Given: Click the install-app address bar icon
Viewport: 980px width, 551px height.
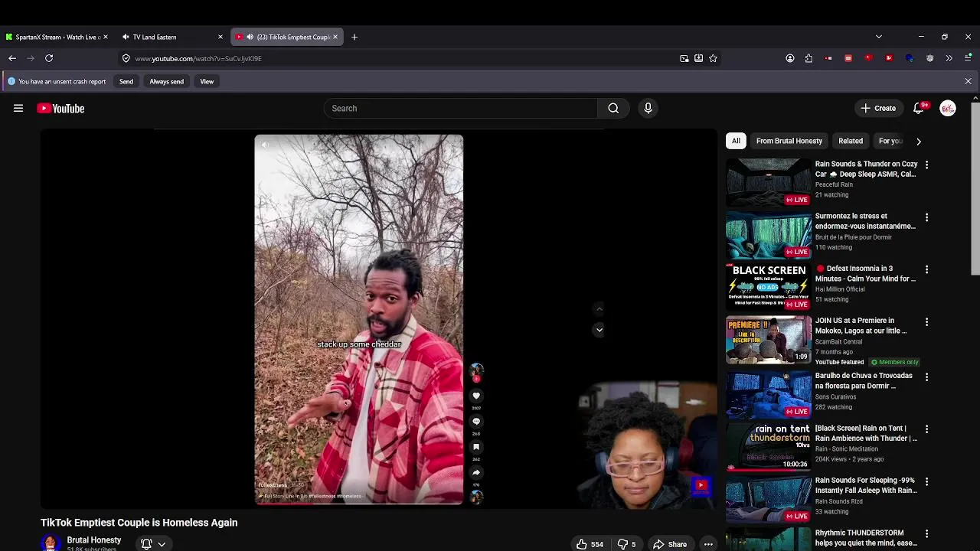Looking at the screenshot, I should (x=698, y=58).
